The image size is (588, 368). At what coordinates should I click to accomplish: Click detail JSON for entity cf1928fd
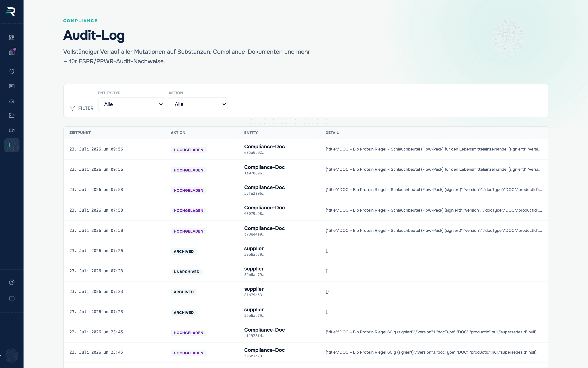point(431,332)
